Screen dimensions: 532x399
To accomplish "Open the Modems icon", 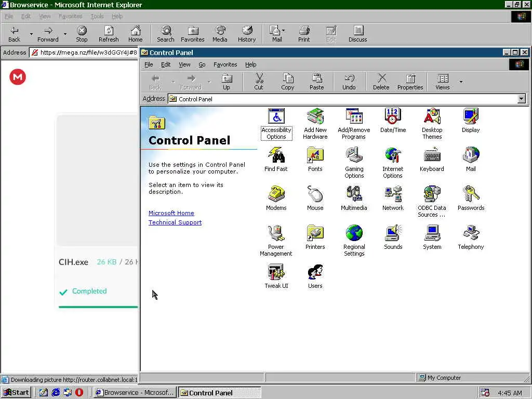I will point(276,198).
